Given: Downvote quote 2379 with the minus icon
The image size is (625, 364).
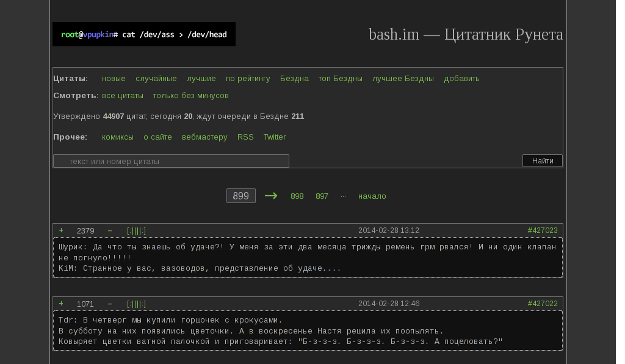Looking at the screenshot, I should [109, 230].
